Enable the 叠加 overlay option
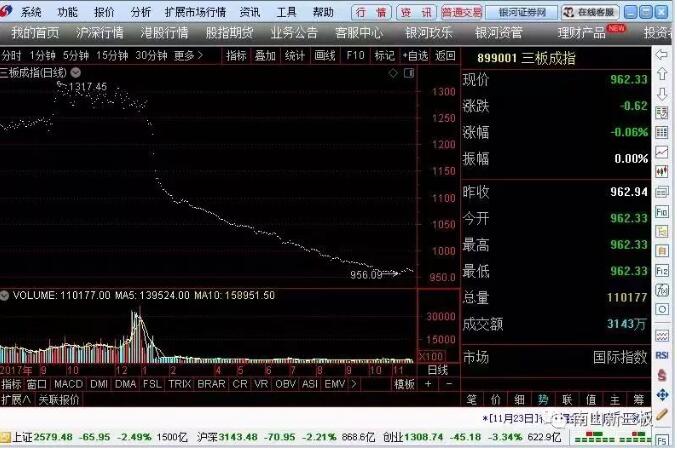The width and height of the screenshot is (677, 453). pos(265,55)
